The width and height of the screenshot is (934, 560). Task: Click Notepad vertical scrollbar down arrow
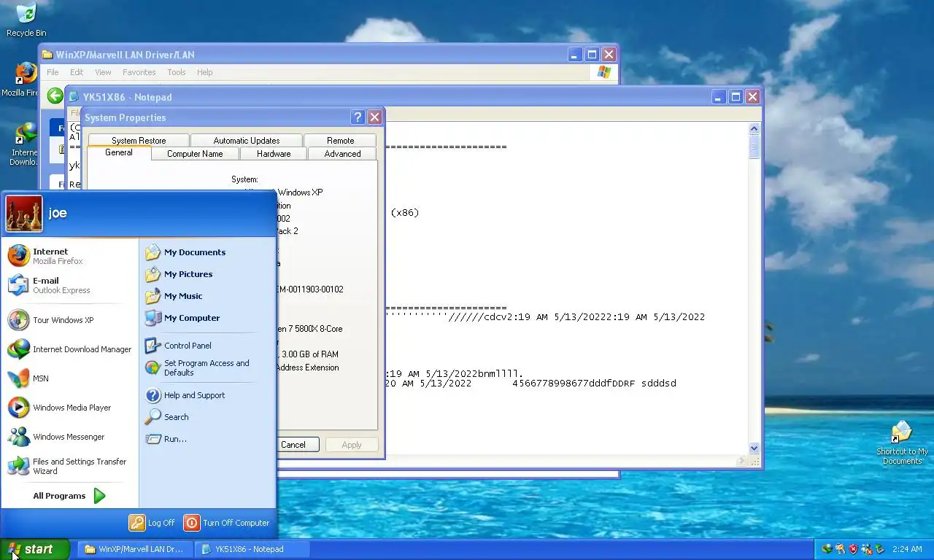point(754,448)
